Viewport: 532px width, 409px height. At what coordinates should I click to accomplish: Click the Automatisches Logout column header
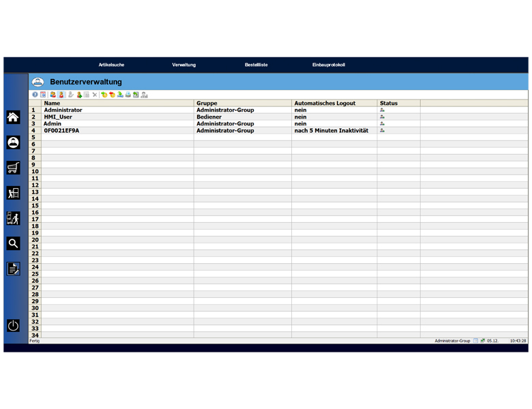click(325, 104)
